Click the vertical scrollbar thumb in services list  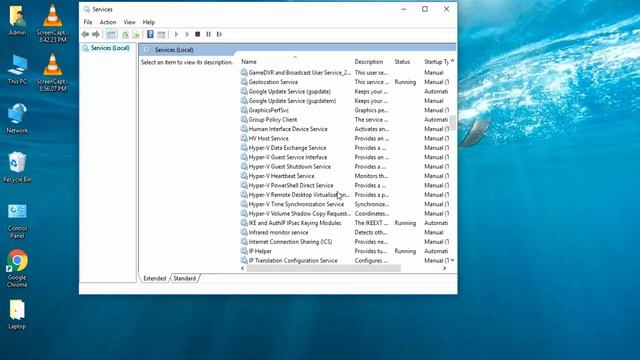452,123
